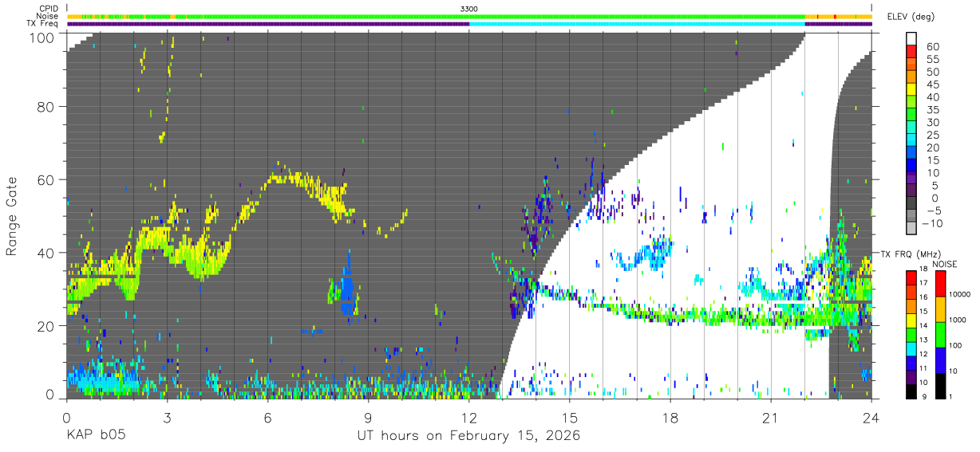Click the blue segment of the NOISE color bar
This screenshot has width=980, height=452.
940,360
